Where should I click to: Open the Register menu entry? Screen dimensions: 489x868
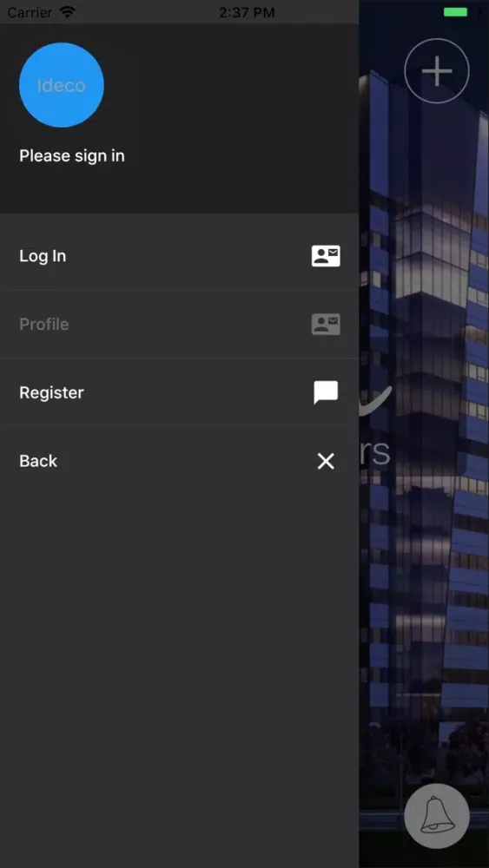click(180, 392)
